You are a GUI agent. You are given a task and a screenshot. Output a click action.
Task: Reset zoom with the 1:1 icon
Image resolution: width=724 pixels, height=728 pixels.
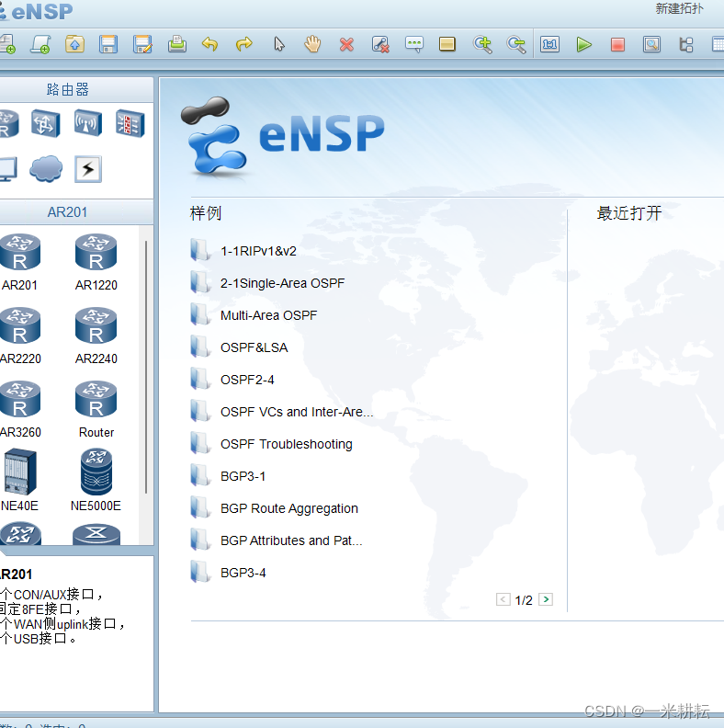tap(550, 44)
